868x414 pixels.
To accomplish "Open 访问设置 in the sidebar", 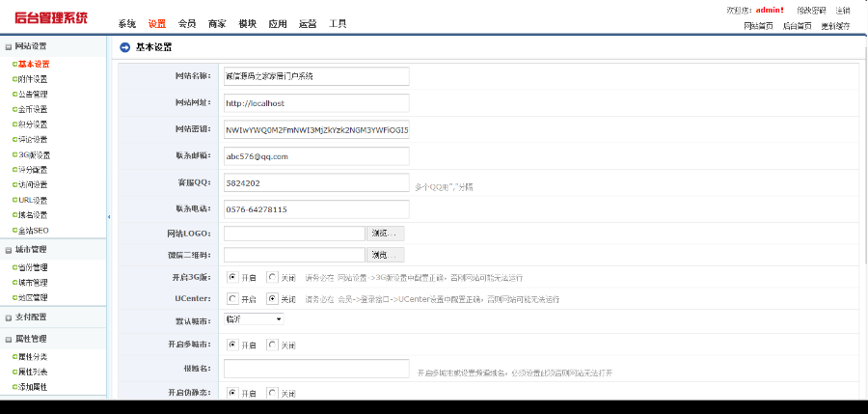I will (33, 184).
